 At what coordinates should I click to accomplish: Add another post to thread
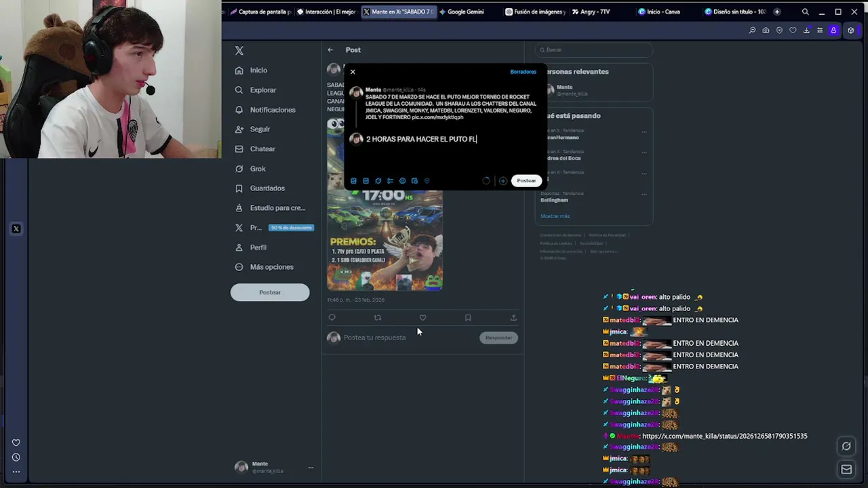502,181
